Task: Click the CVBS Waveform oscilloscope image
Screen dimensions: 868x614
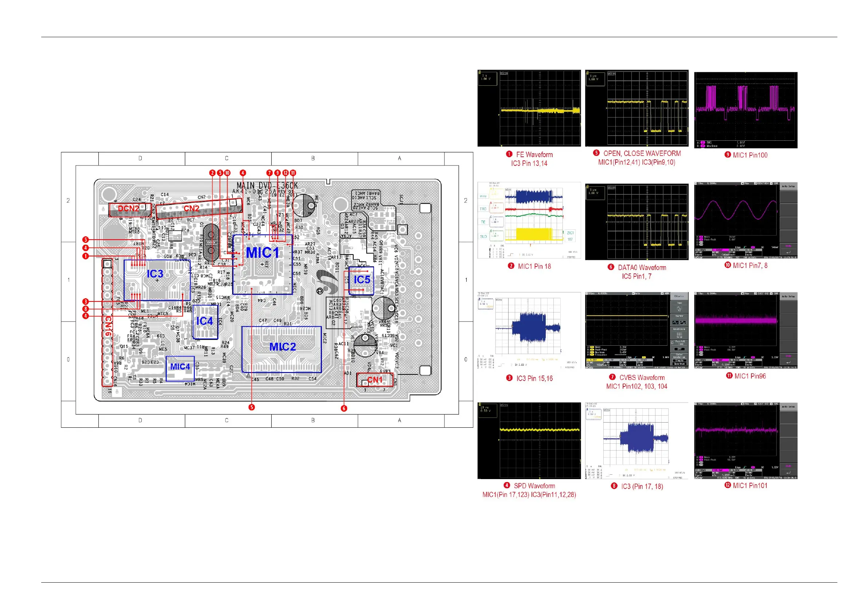Action: tap(637, 330)
